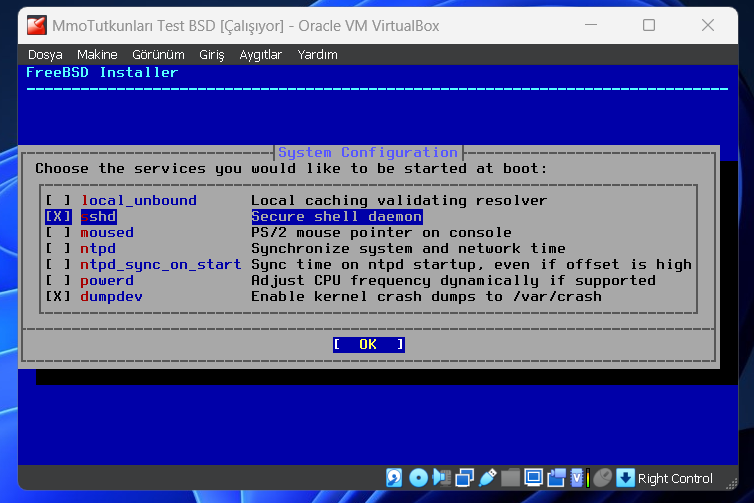
Task: Uncheck the sshd service checkbox
Action: [58, 216]
